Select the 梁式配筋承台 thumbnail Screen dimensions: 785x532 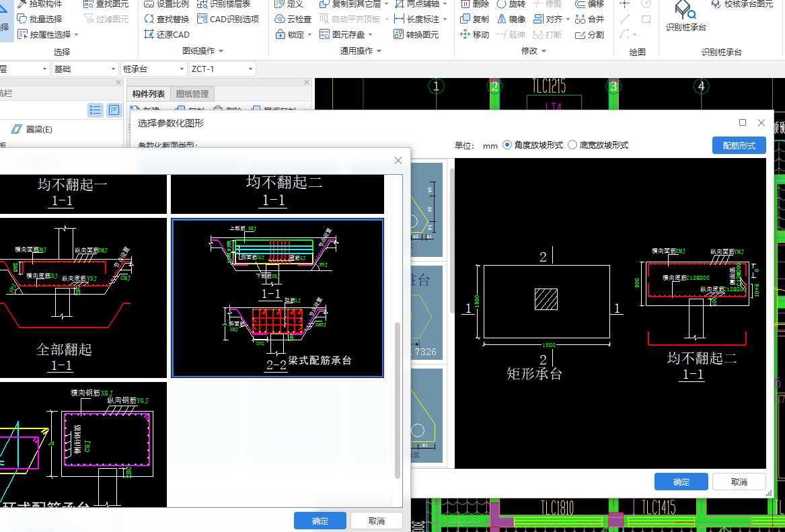[x=277, y=298]
